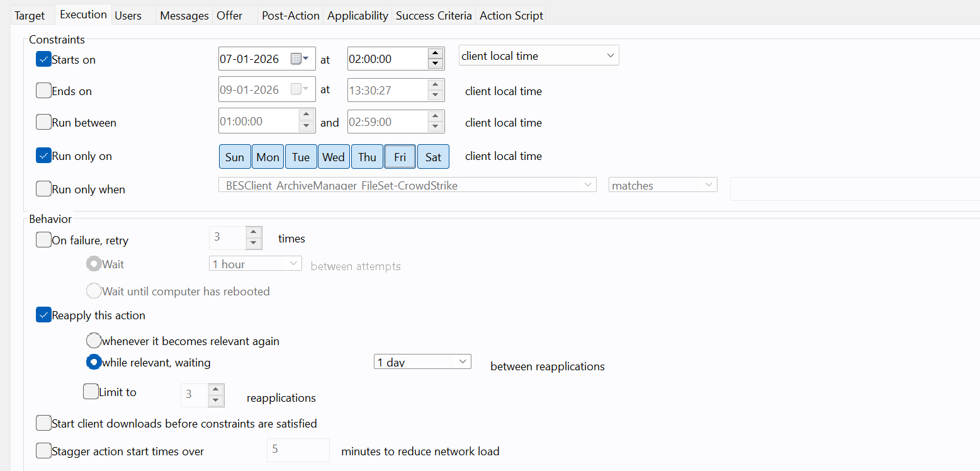Screen dimensions: 980x471
Task: Tick the Limit to reapplications checkbox
Action: click(91, 392)
